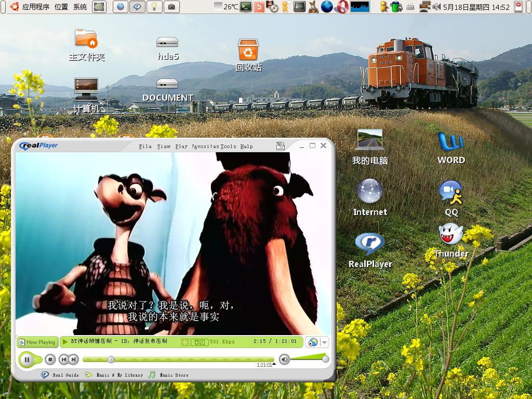Open the RealPlayer Play menu
This screenshot has height=399, width=532.
click(181, 146)
